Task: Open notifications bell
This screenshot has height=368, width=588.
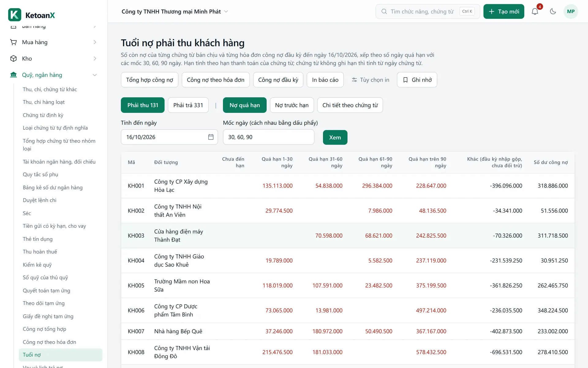Action: [535, 11]
